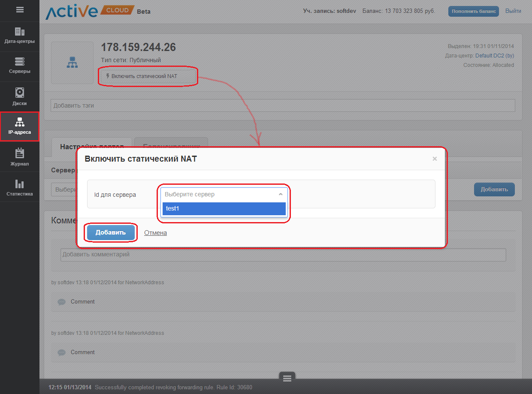Image resolution: width=532 pixels, height=394 pixels.
Task: Open Дата-центры section in sidebar
Action: click(20, 36)
